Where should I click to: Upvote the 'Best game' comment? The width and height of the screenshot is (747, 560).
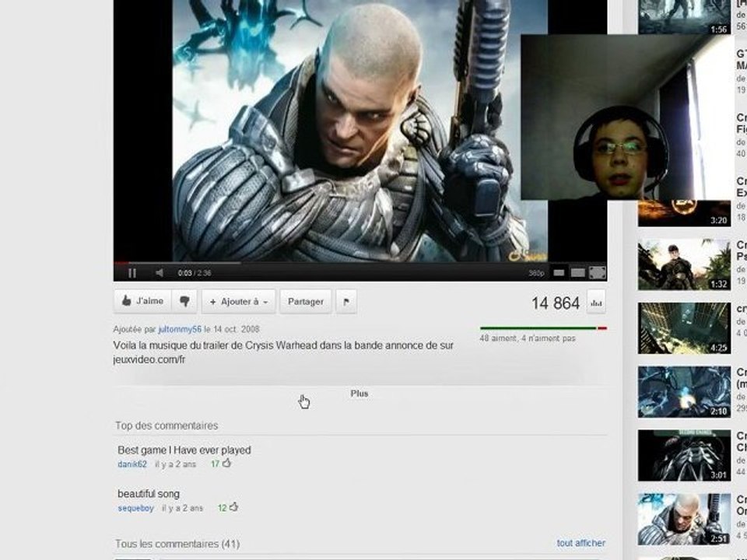coord(226,463)
